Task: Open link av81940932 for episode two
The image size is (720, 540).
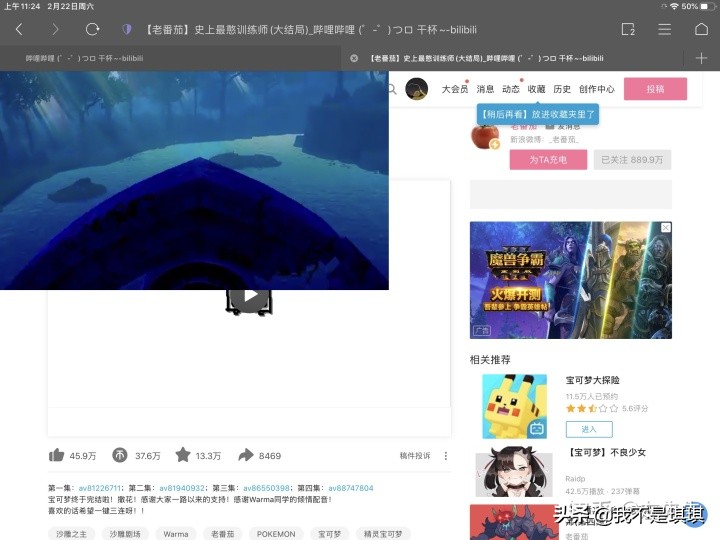Action: tap(182, 488)
